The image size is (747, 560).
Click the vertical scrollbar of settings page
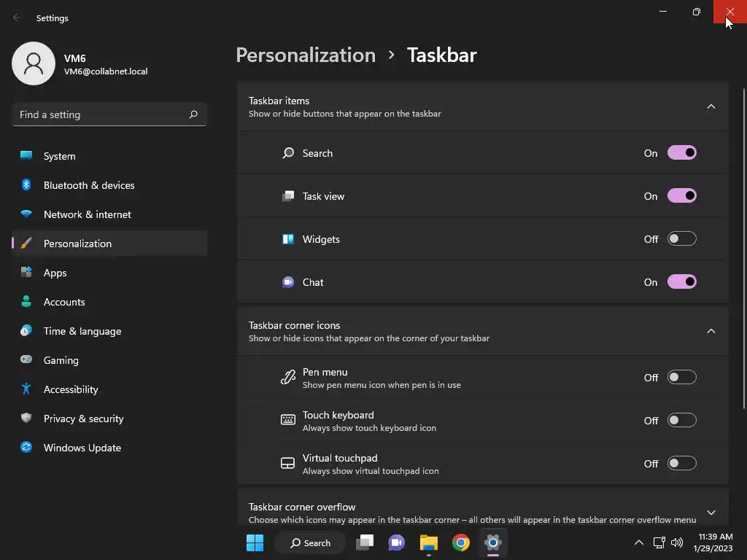pyautogui.click(x=743, y=248)
